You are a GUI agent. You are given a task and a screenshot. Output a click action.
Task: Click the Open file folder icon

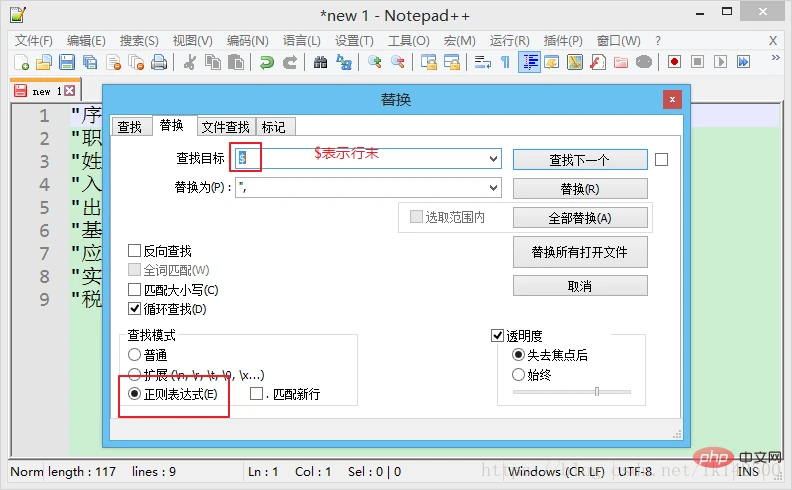point(44,62)
